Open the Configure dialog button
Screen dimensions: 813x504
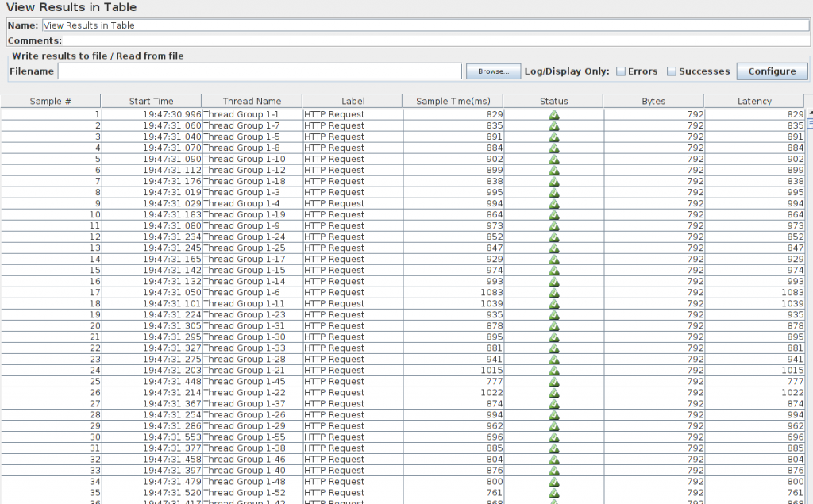point(772,71)
